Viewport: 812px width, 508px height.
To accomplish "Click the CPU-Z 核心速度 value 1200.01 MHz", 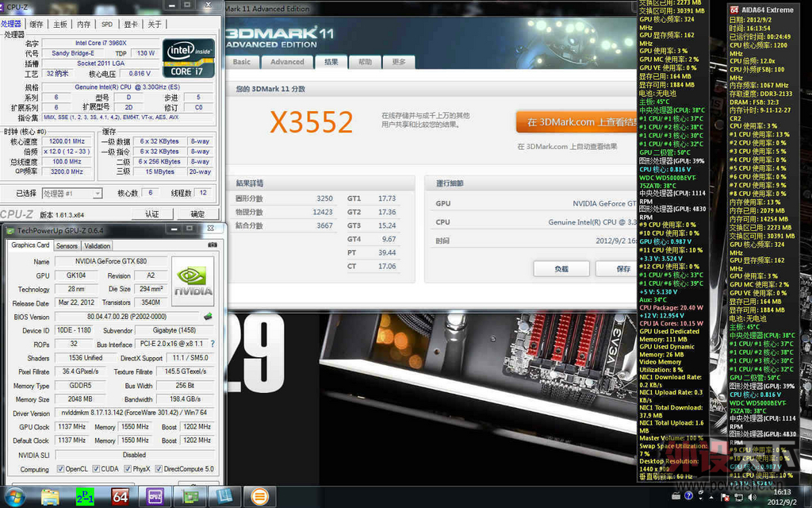I will [x=67, y=141].
